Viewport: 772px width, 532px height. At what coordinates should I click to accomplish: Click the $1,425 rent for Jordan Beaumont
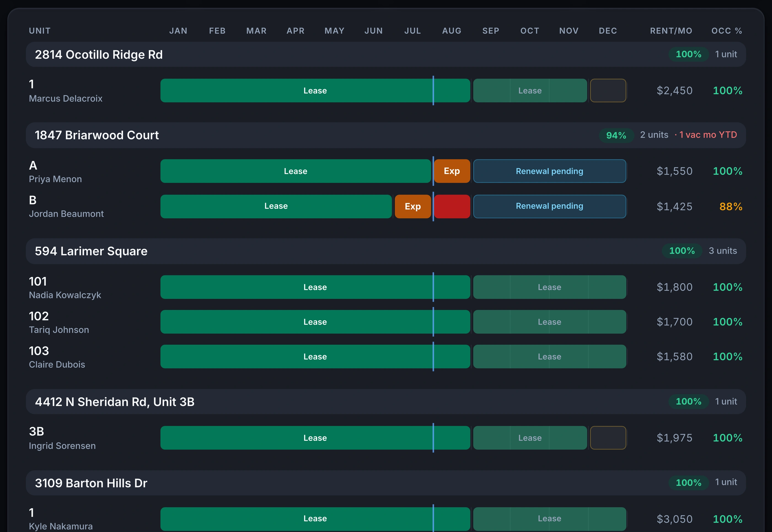(x=674, y=206)
